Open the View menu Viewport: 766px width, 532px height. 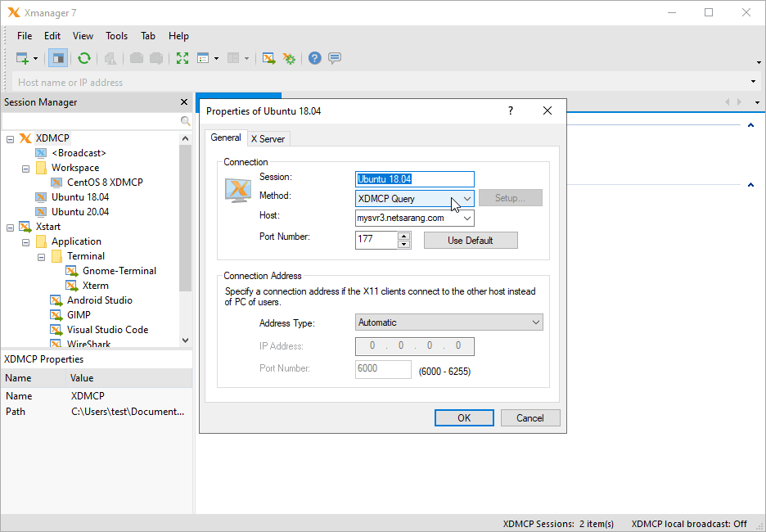(83, 36)
